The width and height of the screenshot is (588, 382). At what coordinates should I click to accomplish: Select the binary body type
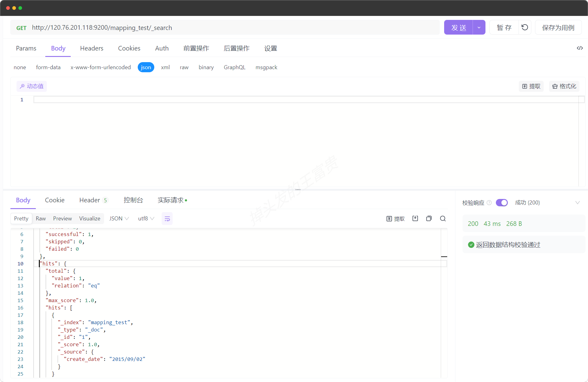[x=206, y=67]
